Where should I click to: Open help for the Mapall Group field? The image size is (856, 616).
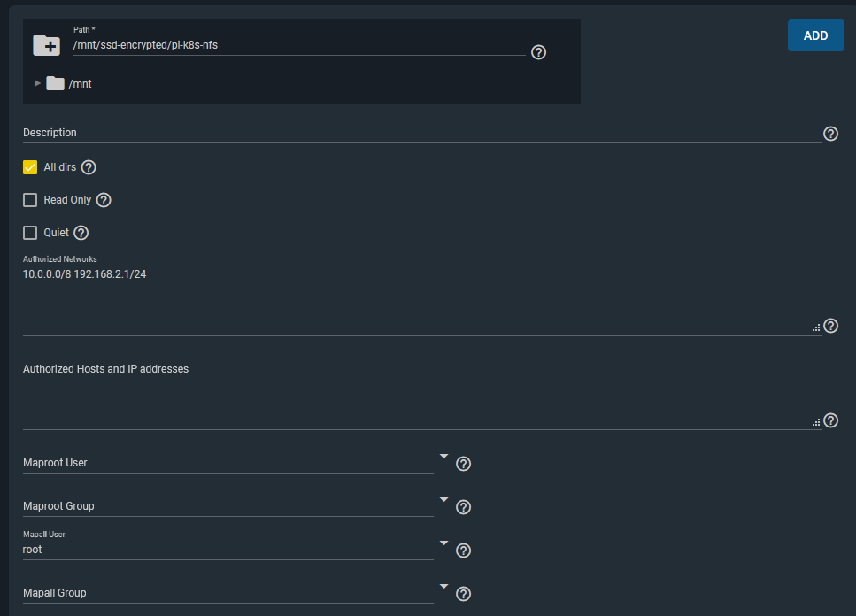point(463,594)
